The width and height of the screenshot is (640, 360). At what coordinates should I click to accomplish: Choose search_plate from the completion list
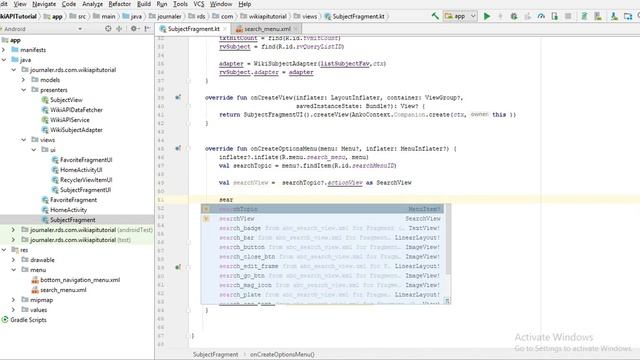pyautogui.click(x=323, y=295)
